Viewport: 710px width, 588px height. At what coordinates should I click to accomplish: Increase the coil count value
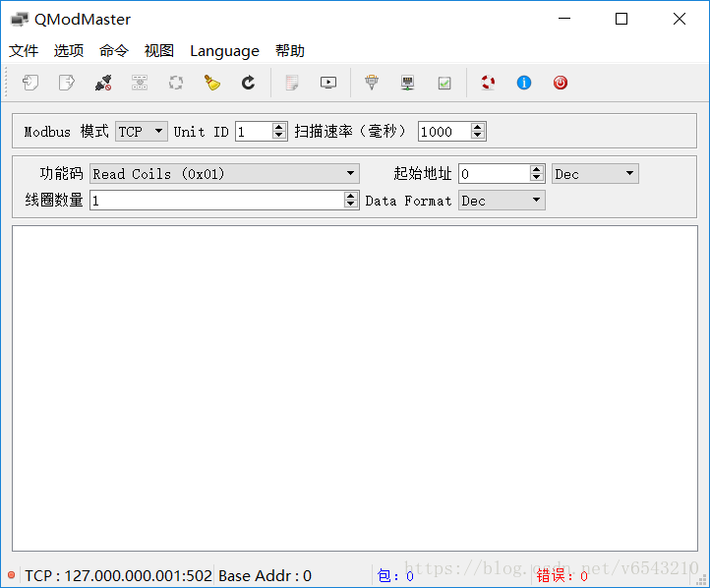[x=351, y=196]
